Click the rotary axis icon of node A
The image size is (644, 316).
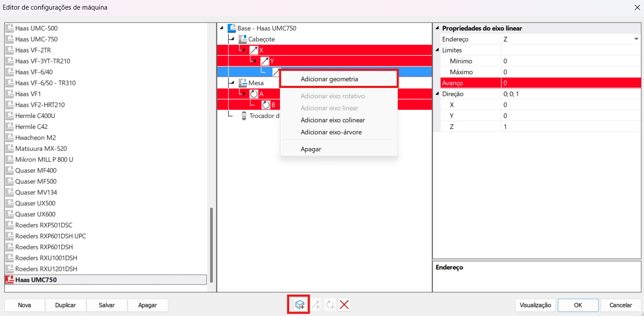click(x=254, y=94)
